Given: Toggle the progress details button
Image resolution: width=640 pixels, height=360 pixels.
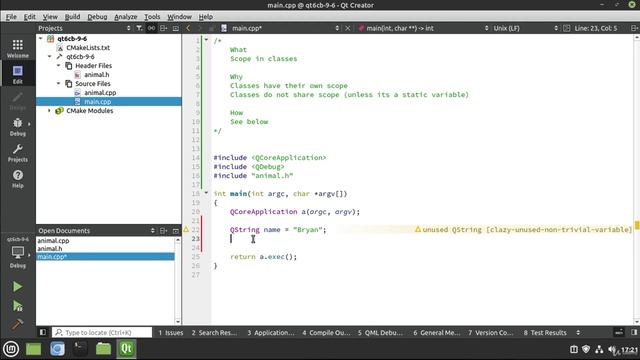Looking at the screenshot, I should point(619,332).
